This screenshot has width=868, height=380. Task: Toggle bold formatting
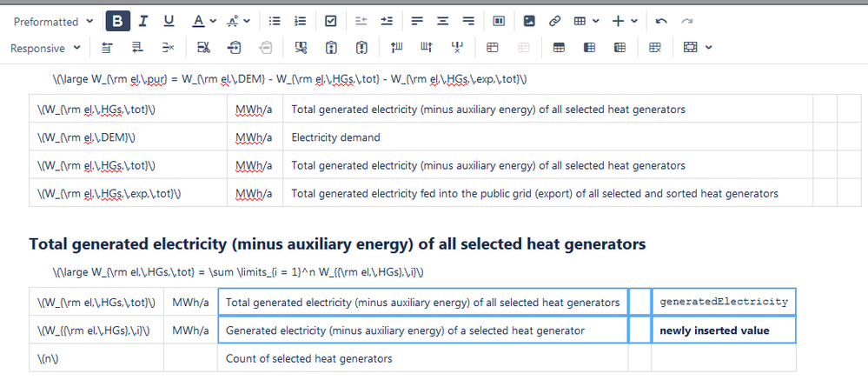pos(118,21)
